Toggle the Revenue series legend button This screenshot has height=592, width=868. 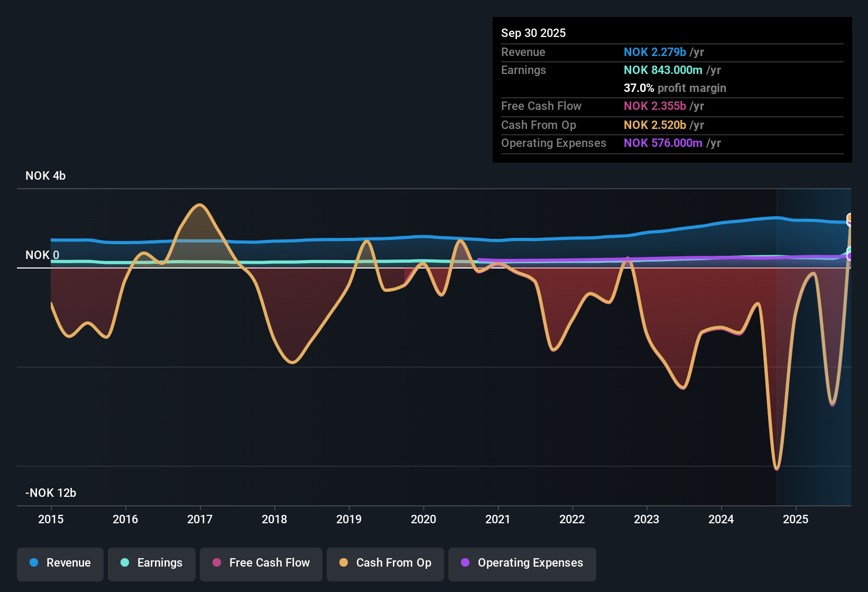coord(60,563)
